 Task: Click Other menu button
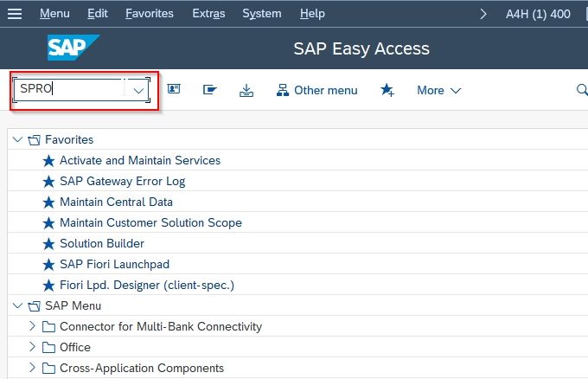[316, 91]
